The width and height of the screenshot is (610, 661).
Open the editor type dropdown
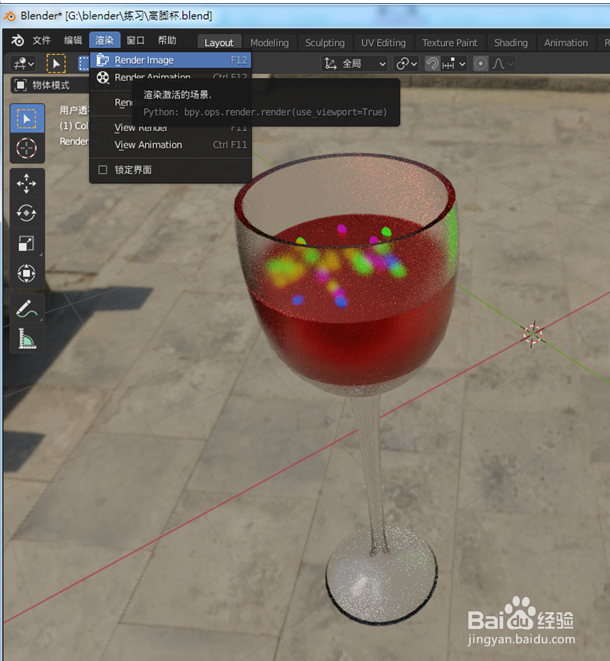coord(24,64)
